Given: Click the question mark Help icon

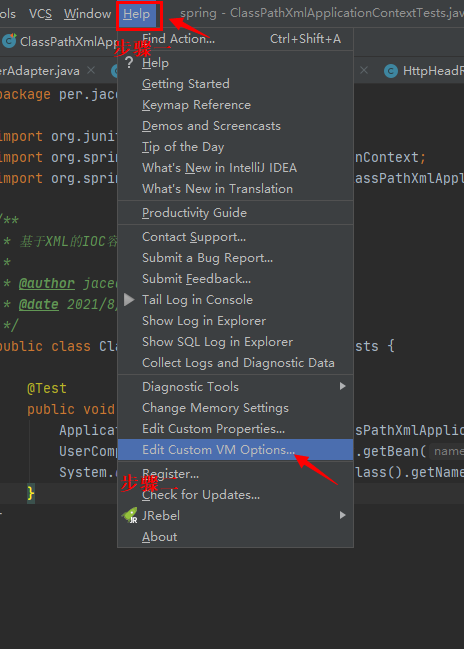Looking at the screenshot, I should 129,62.
